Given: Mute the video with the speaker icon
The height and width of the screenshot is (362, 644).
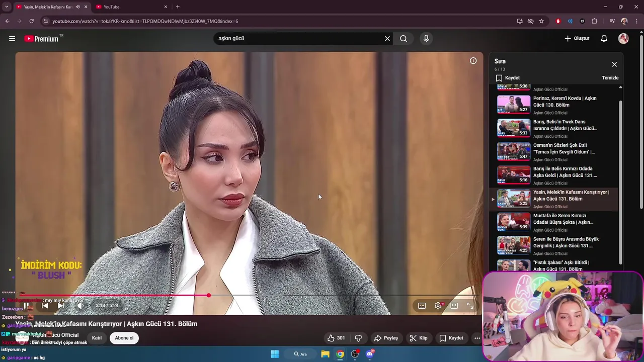Looking at the screenshot, I should [80, 305].
